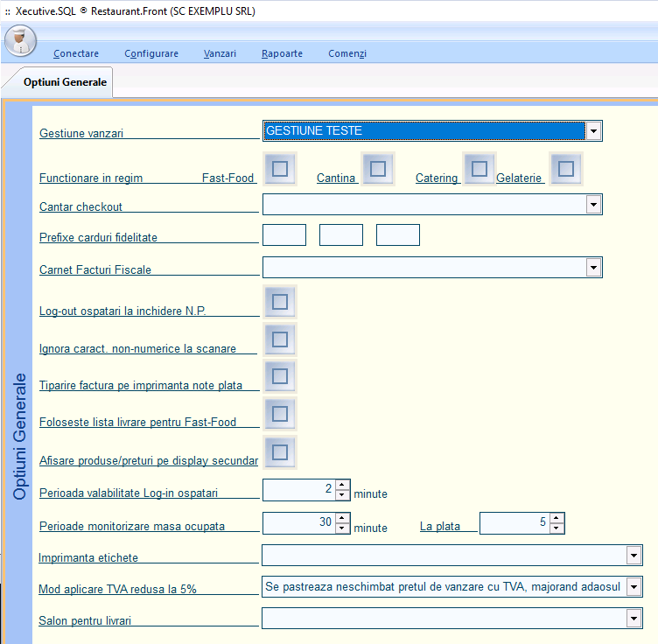This screenshot has height=644, width=658.
Task: Enable the Catering mode checkbox
Action: [479, 169]
